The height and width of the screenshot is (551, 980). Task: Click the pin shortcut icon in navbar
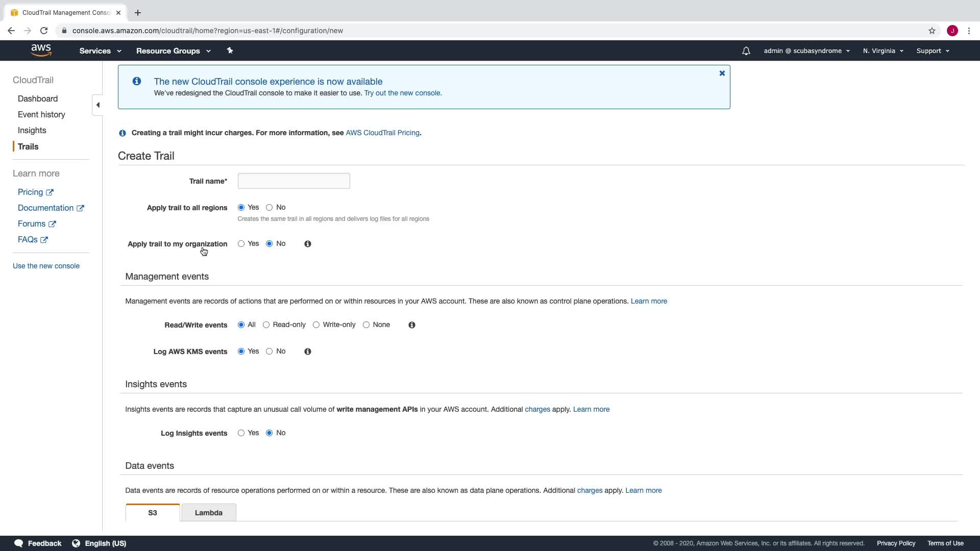point(230,51)
